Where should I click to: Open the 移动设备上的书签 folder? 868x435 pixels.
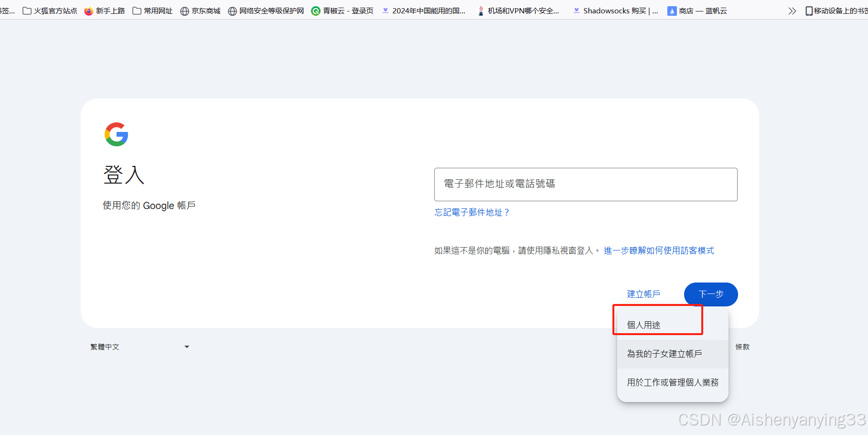click(x=836, y=11)
